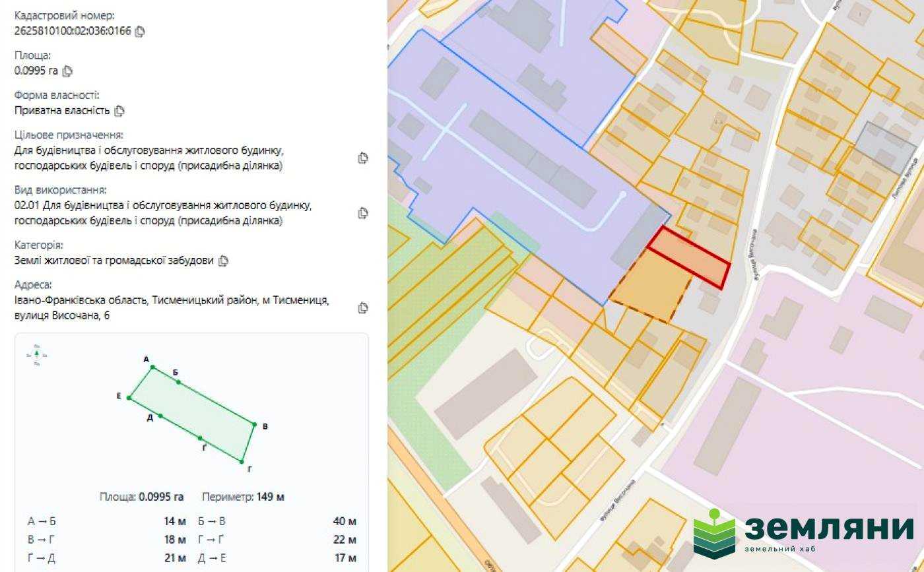Viewport: 924px width, 572px height.
Task: Click the А → Б 14 м measurement
Action: 106,521
